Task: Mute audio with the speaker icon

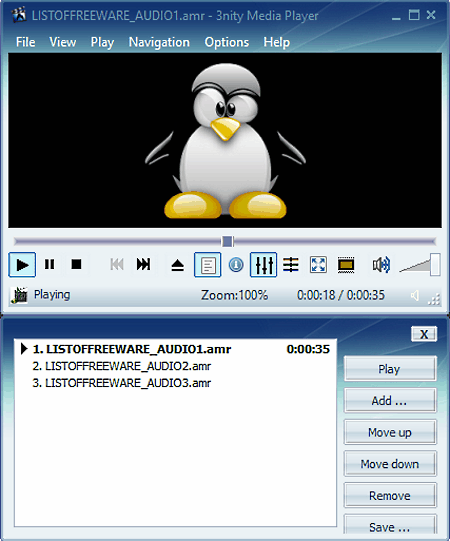Action: click(x=381, y=265)
